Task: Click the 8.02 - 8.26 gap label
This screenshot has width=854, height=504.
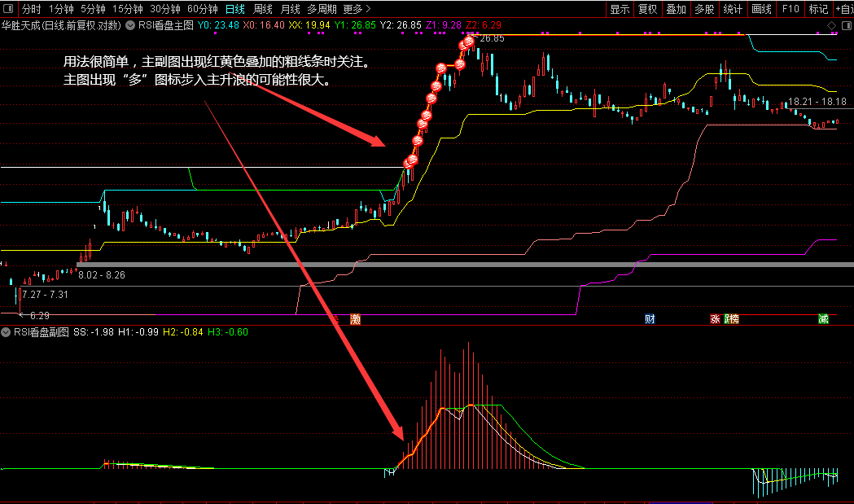Action: [102, 275]
